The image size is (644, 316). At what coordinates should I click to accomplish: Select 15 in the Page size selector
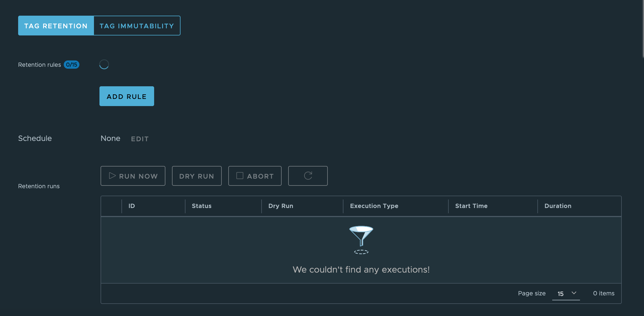click(560, 293)
